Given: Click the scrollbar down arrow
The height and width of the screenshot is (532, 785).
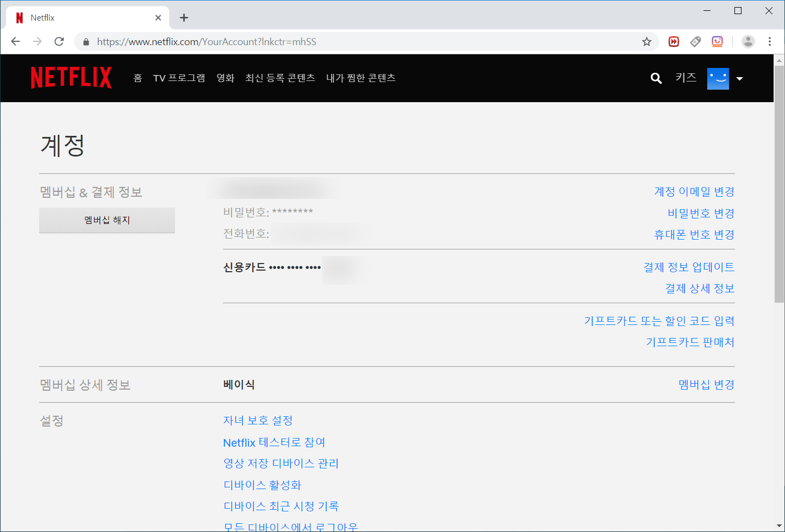Looking at the screenshot, I should point(779,526).
